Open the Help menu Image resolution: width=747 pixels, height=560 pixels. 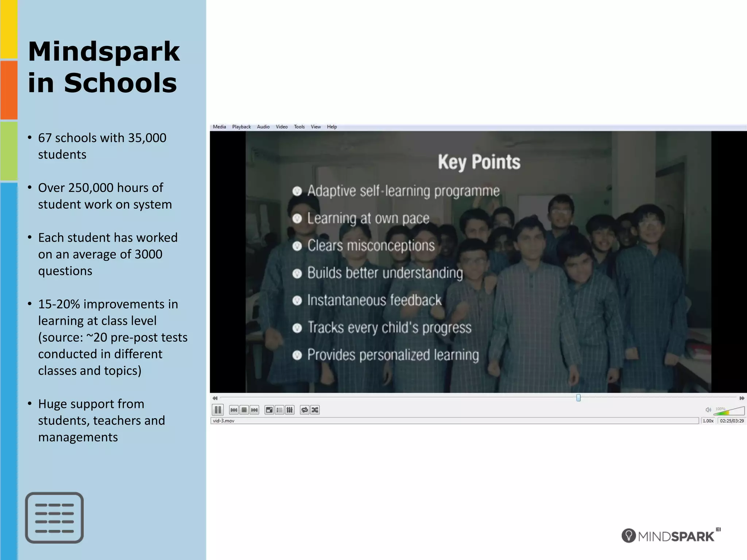[x=332, y=127]
